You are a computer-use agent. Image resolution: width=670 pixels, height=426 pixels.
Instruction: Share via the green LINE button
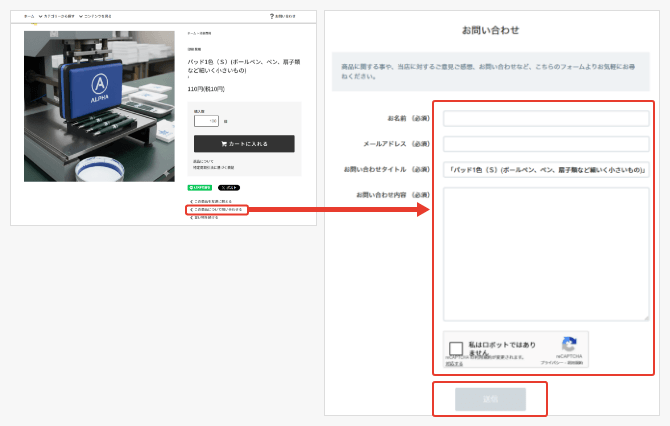(197, 187)
